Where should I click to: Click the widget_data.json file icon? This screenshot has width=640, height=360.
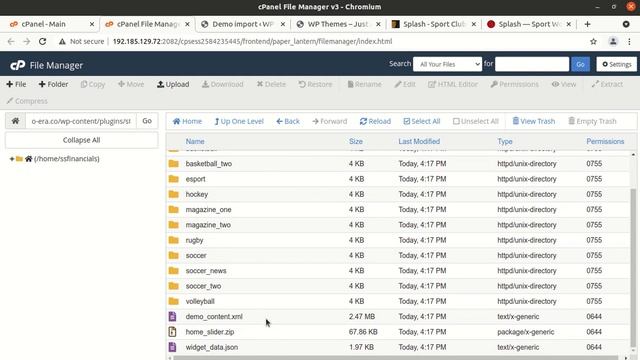[x=172, y=347]
